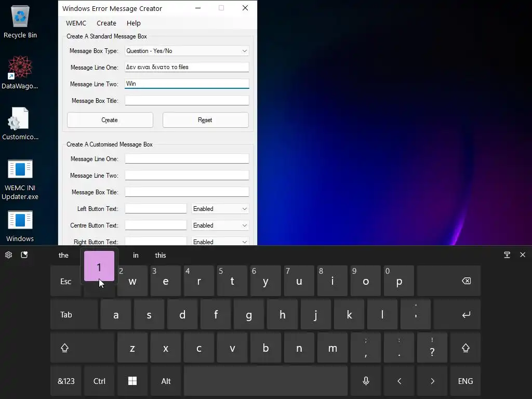Select the Windows desktop icon at the bottom
This screenshot has width=532, height=399.
20,226
